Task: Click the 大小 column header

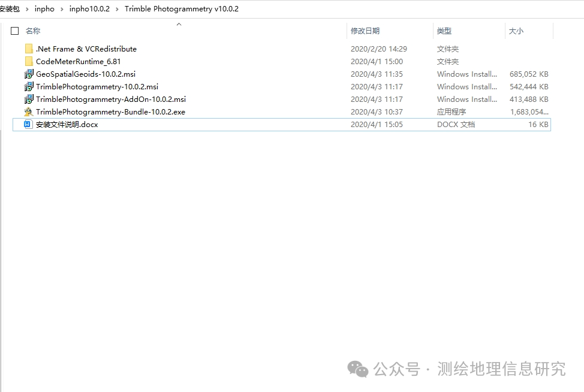Action: pos(517,30)
